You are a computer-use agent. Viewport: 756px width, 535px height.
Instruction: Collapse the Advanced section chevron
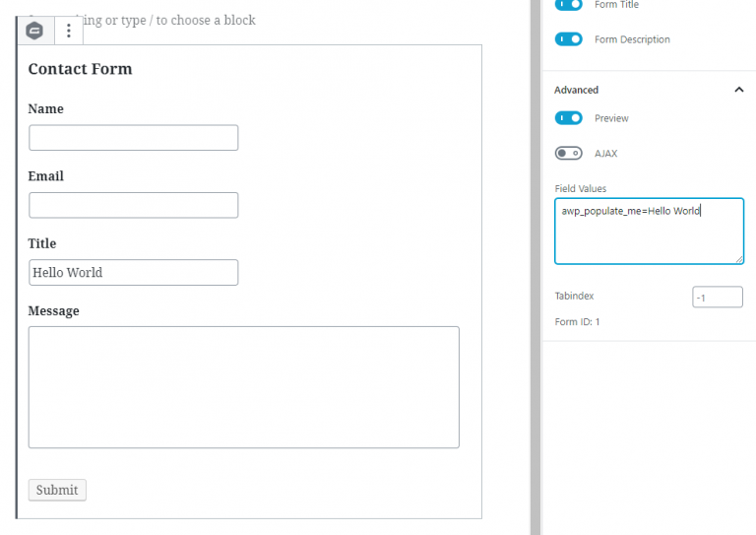[738, 90]
